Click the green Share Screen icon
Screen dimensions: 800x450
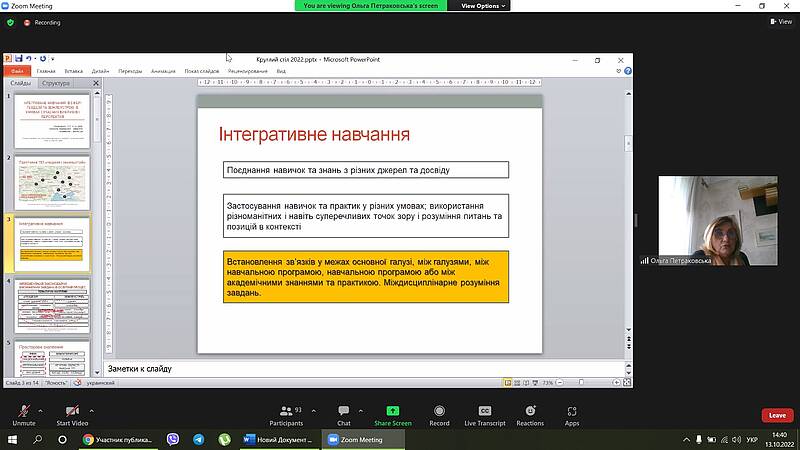click(x=393, y=411)
